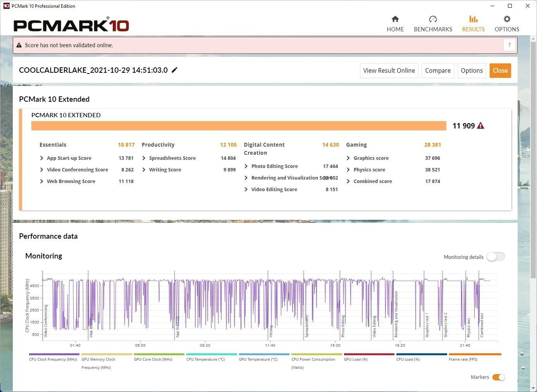Screen dimensions: 537x392
Task: Click the question mark help icon
Action: 509,45
